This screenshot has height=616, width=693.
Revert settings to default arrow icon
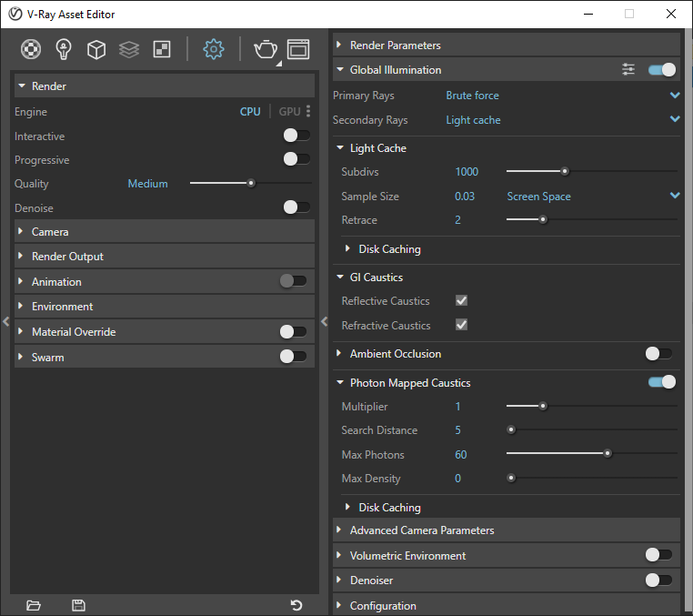click(x=296, y=605)
